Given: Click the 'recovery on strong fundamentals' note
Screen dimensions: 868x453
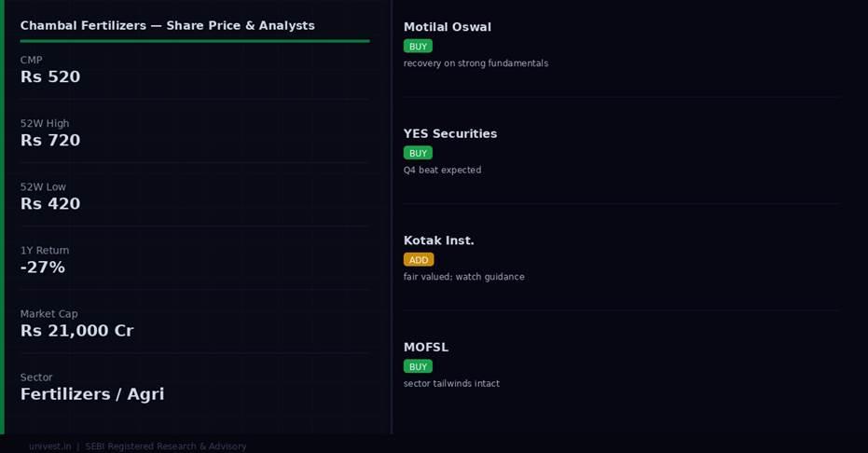Looking at the screenshot, I should 476,63.
